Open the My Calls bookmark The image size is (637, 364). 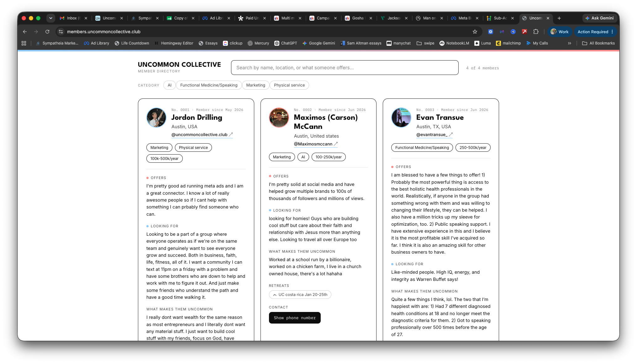(x=537, y=43)
